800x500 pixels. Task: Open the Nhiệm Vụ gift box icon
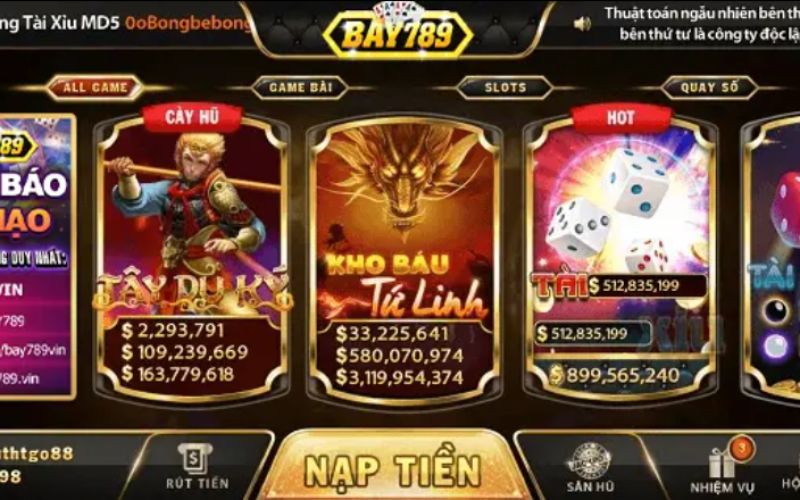pos(722,463)
